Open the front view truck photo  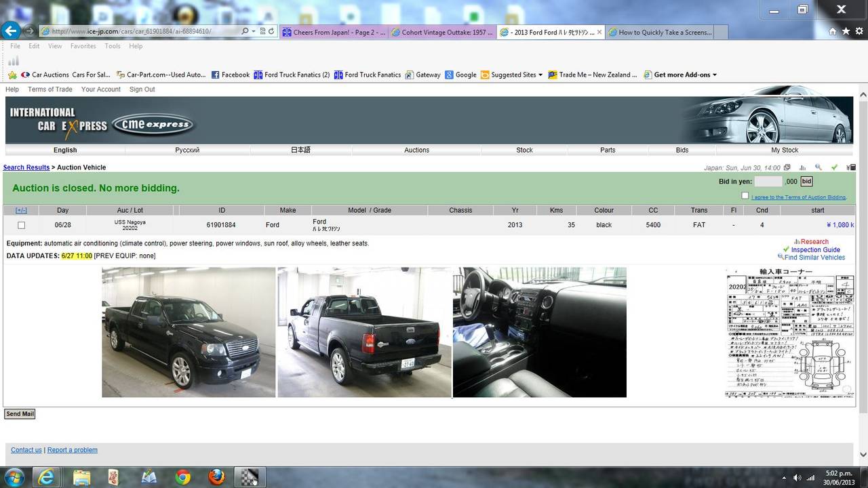tap(189, 332)
